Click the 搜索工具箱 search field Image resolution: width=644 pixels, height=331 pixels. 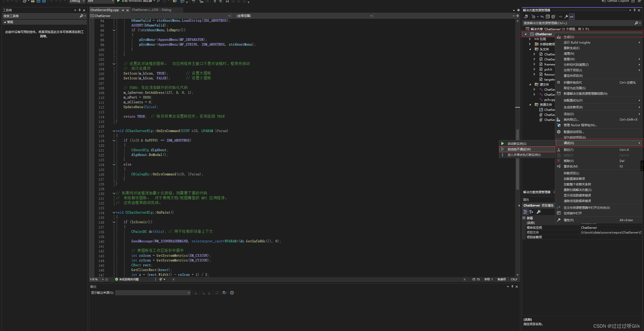pyautogui.click(x=40, y=16)
